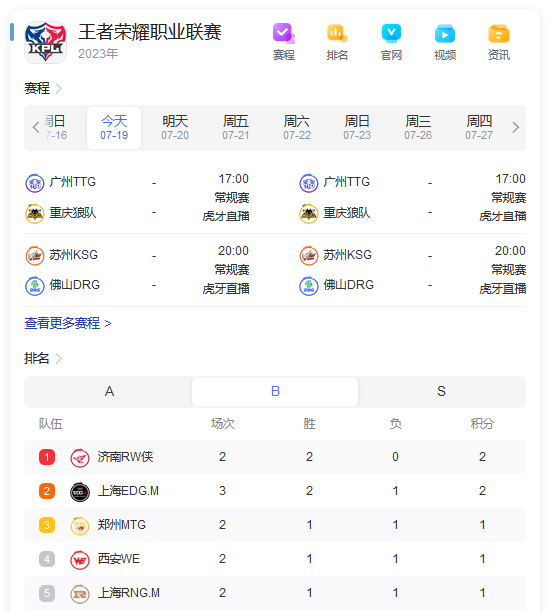Click the 王者荣耀职业联赛 title
553x612 pixels.
[x=149, y=32]
